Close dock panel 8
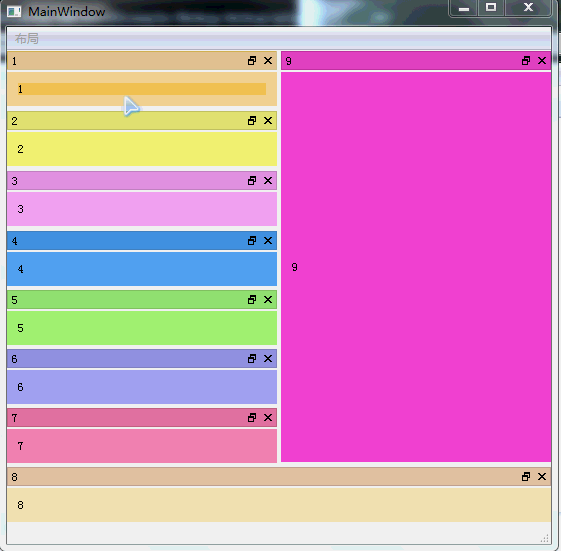 pyautogui.click(x=542, y=477)
